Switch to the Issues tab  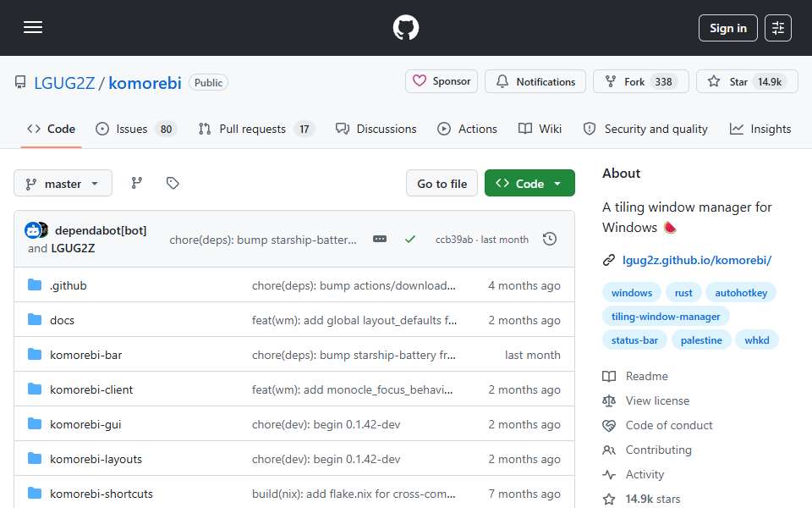136,129
